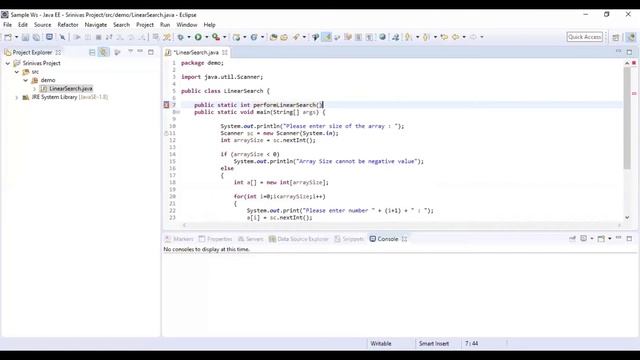Go to Previous Annotation icon
The height and width of the screenshot is (360, 640).
point(426,37)
